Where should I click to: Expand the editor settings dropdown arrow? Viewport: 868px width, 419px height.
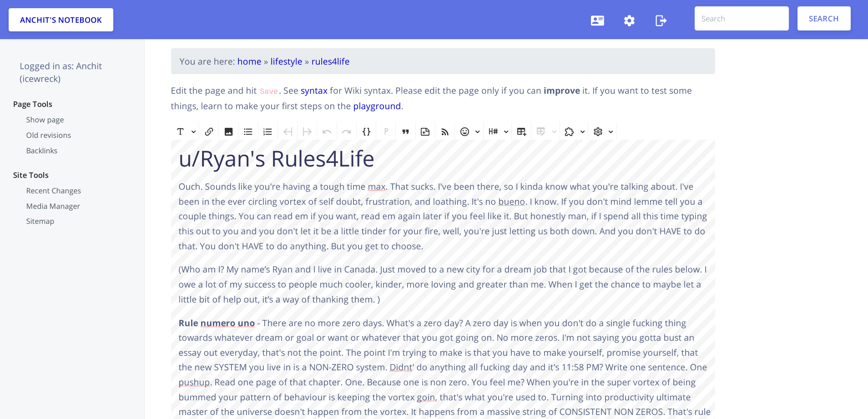tap(611, 131)
